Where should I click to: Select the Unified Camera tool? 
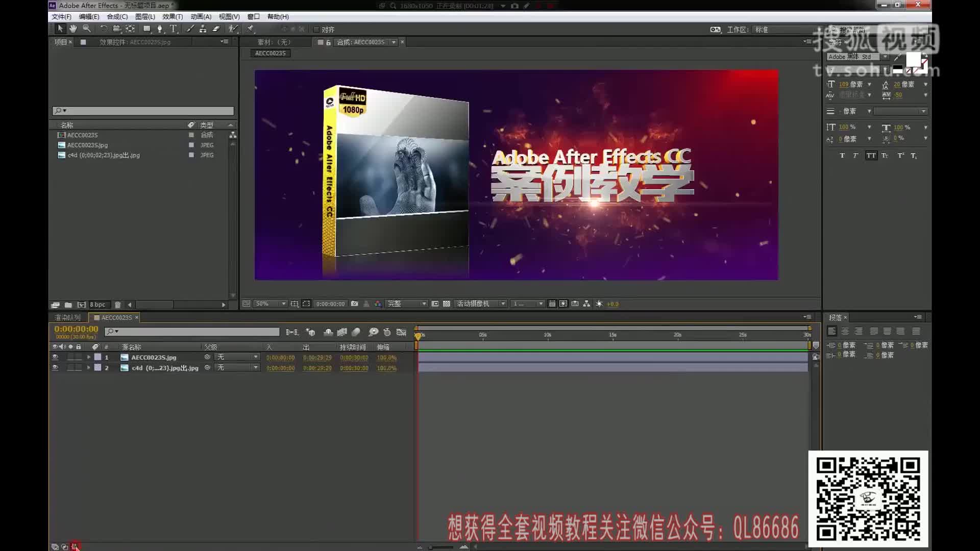pos(117,29)
